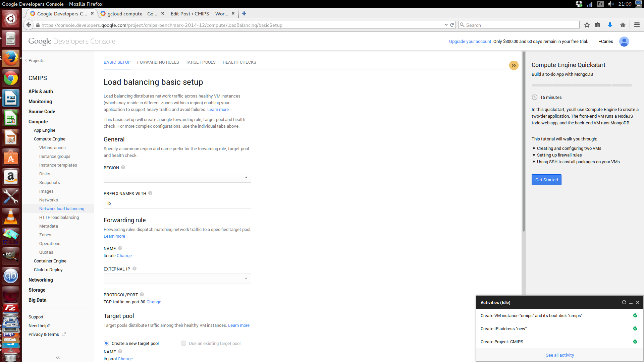This screenshot has height=362, width=644.
Task: Open the REGION help question mark
Action: click(123, 168)
